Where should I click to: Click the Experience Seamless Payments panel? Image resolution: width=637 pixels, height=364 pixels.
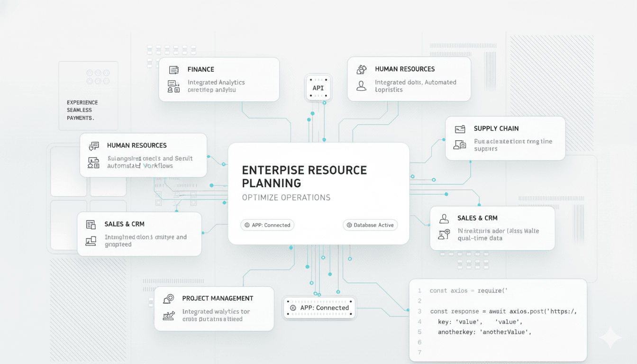point(88,110)
